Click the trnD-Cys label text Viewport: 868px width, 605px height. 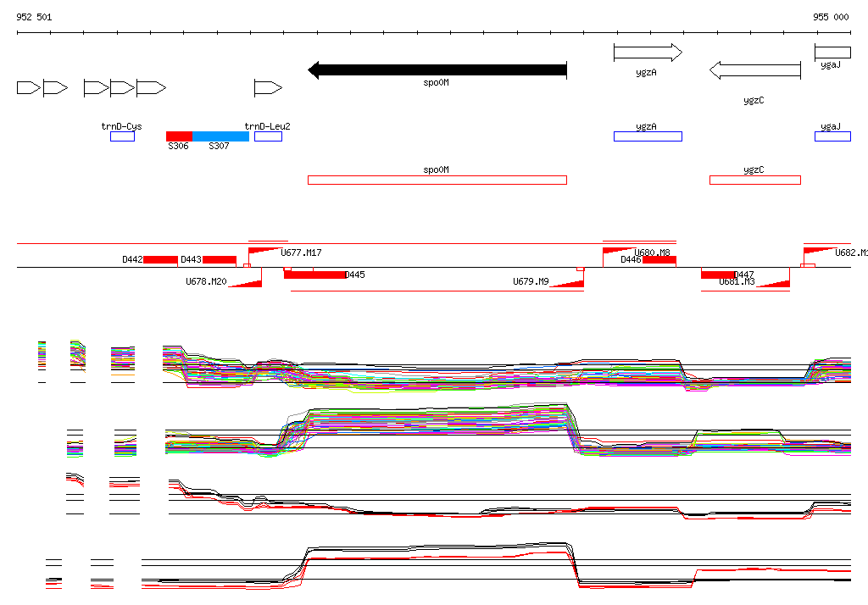click(122, 126)
